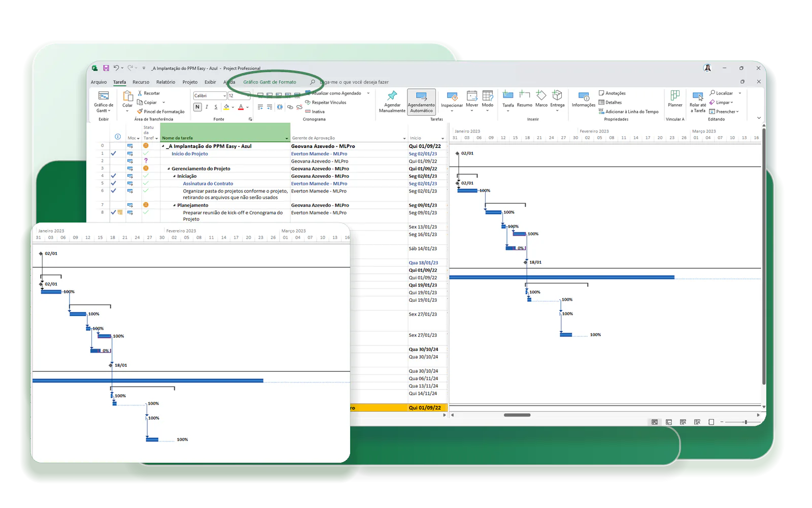Adjust the zoom slider in status bar
The width and height of the screenshot is (812, 508).
(x=746, y=422)
